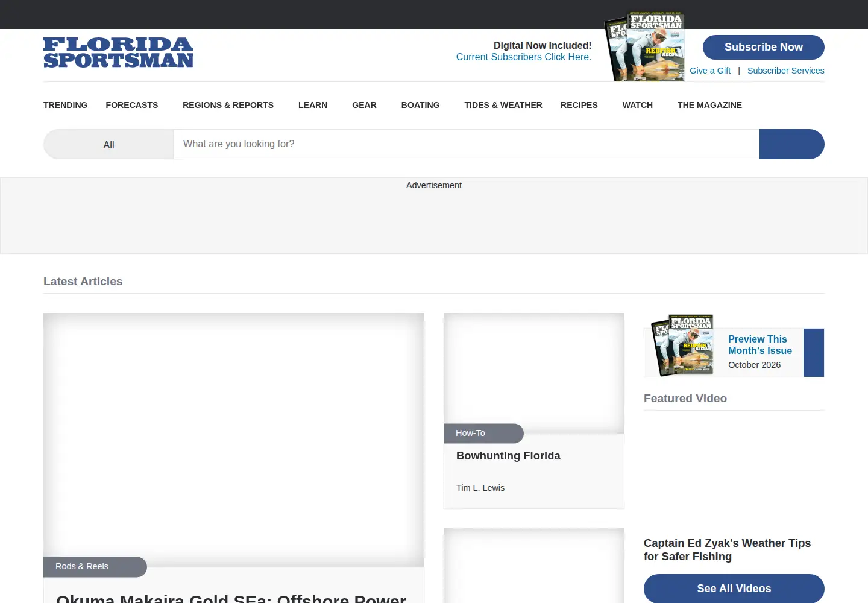The height and width of the screenshot is (603, 868).
Task: Open the Recipes menu
Action: tap(579, 105)
